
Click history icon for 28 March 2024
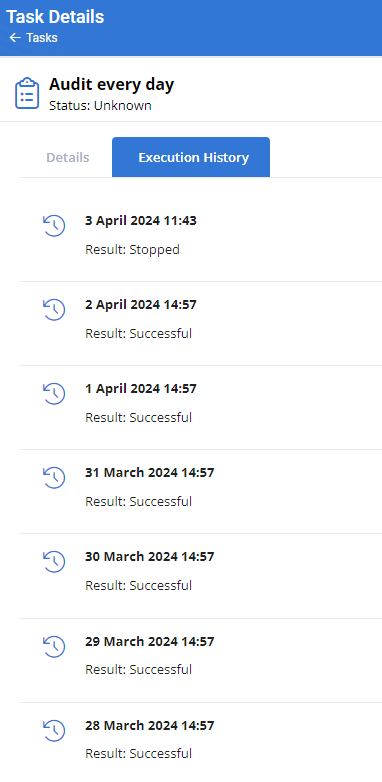tap(54, 730)
